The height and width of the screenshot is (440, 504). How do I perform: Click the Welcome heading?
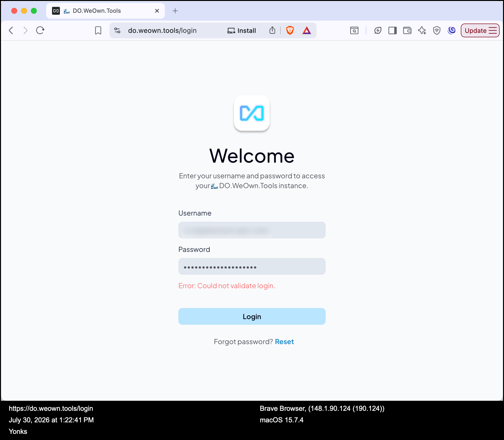(x=252, y=156)
